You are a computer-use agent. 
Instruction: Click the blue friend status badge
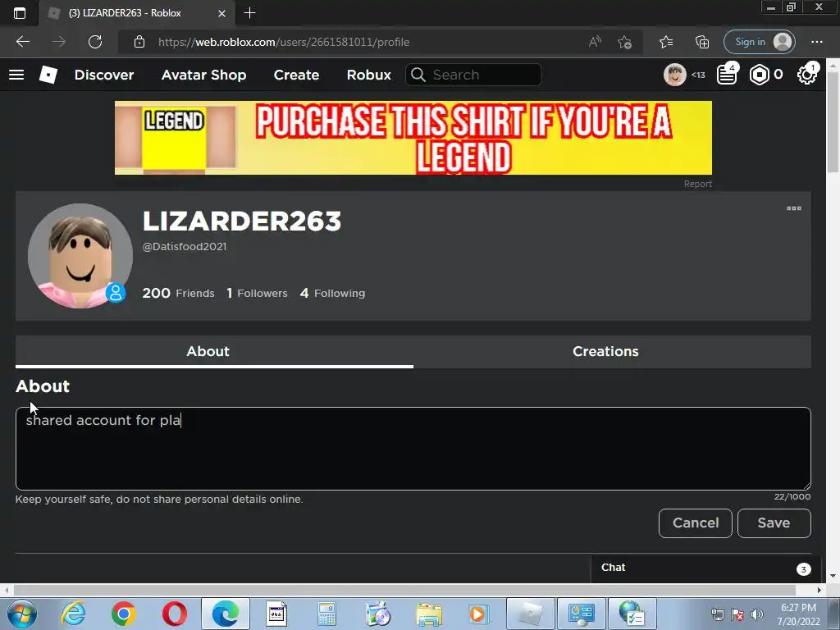(x=115, y=293)
